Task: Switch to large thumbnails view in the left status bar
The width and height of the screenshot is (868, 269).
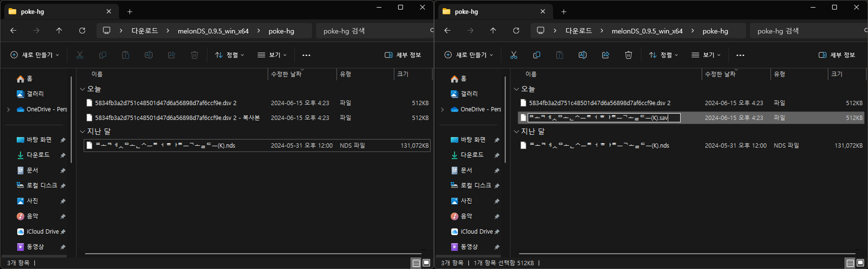Action: [426, 263]
